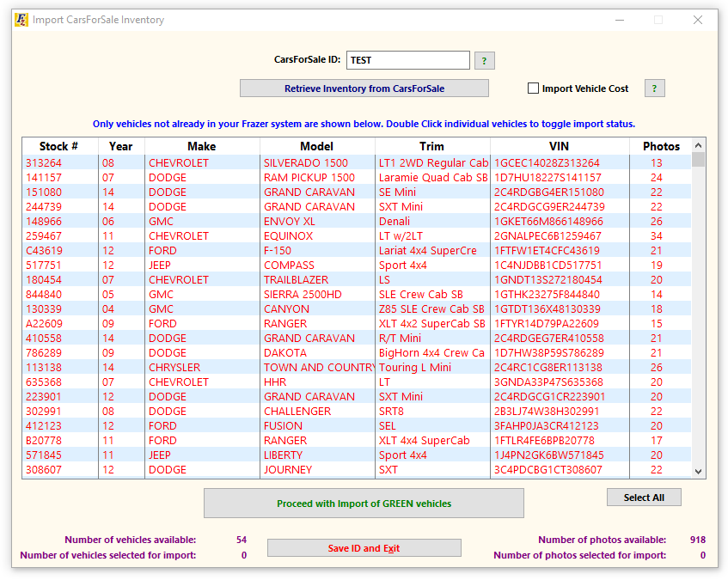
Task: Enable the Import Vehicle Cost checkbox
Action: tap(533, 89)
